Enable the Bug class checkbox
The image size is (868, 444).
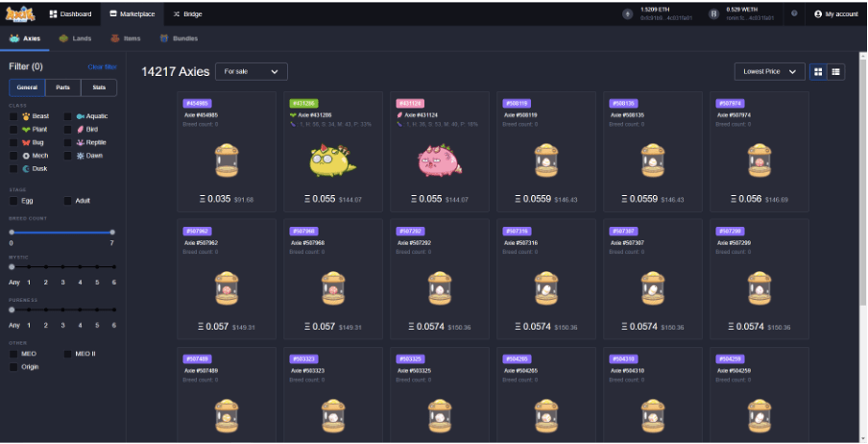coord(13,142)
